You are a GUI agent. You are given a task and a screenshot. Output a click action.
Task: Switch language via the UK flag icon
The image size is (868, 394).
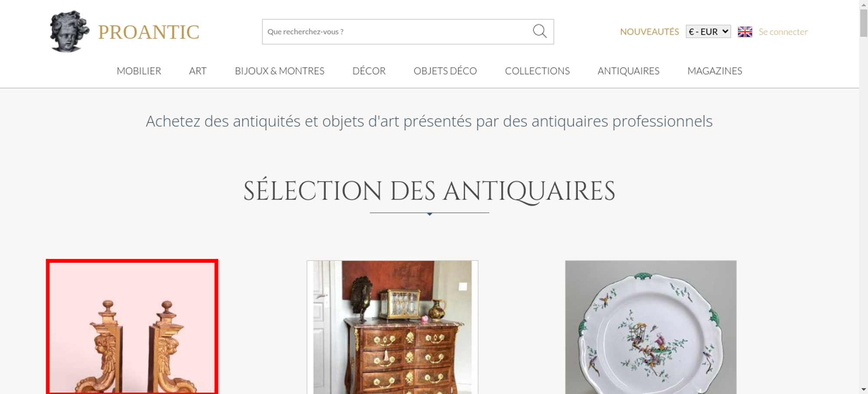coord(745,32)
